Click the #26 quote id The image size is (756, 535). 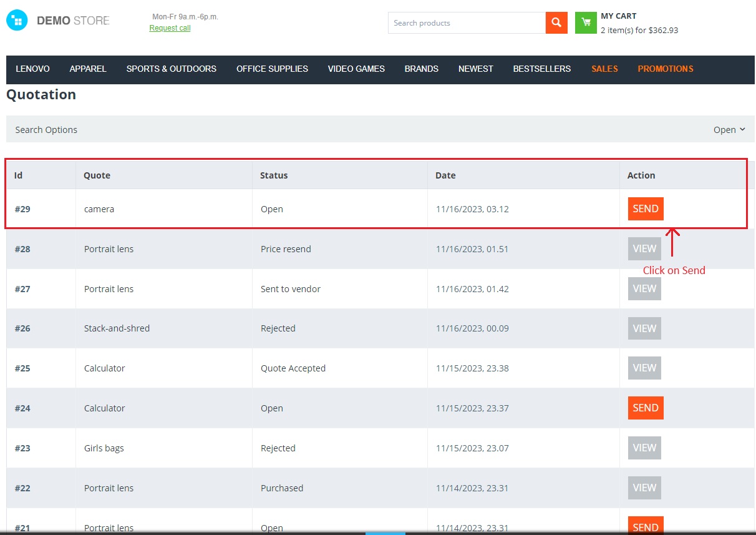[22, 328]
